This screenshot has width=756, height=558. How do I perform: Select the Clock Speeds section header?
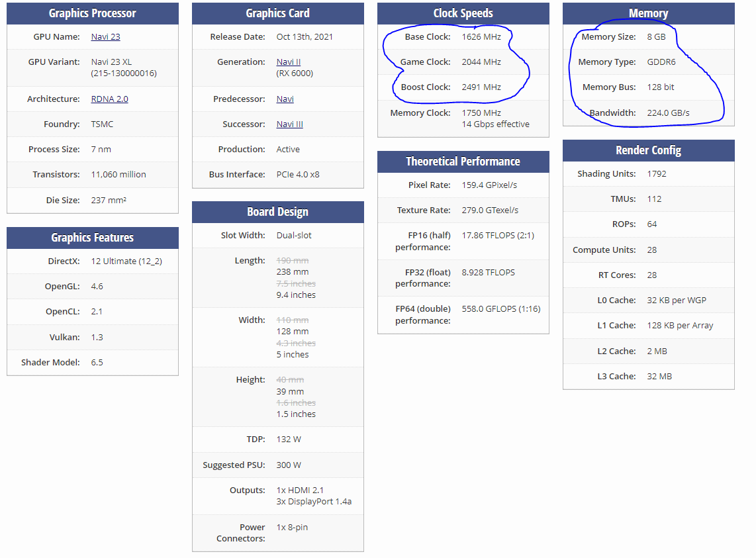(463, 13)
